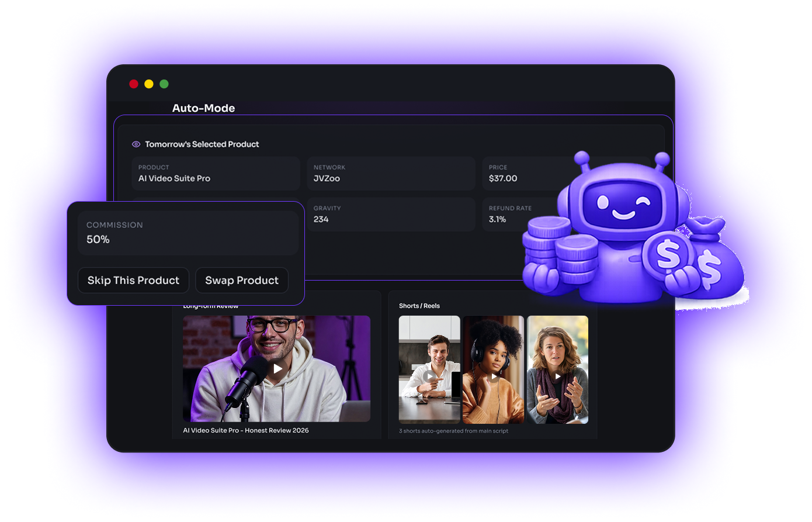Click the 3 shorts auto-generated caption

[453, 431]
